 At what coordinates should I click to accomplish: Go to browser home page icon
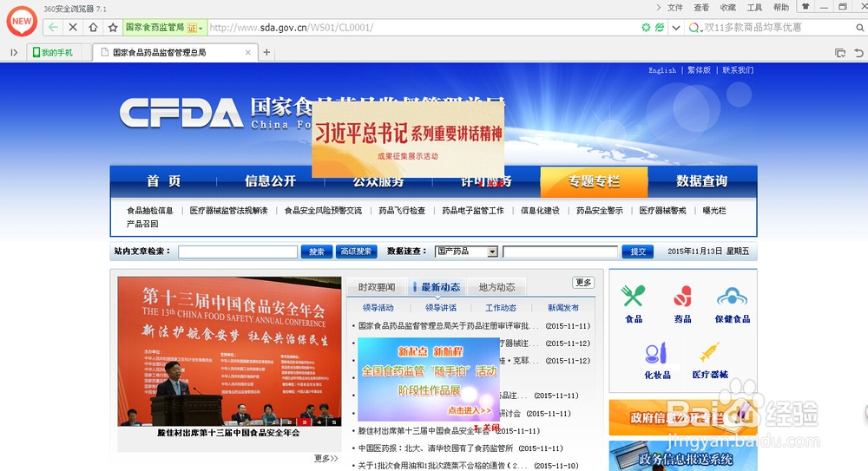[93, 27]
